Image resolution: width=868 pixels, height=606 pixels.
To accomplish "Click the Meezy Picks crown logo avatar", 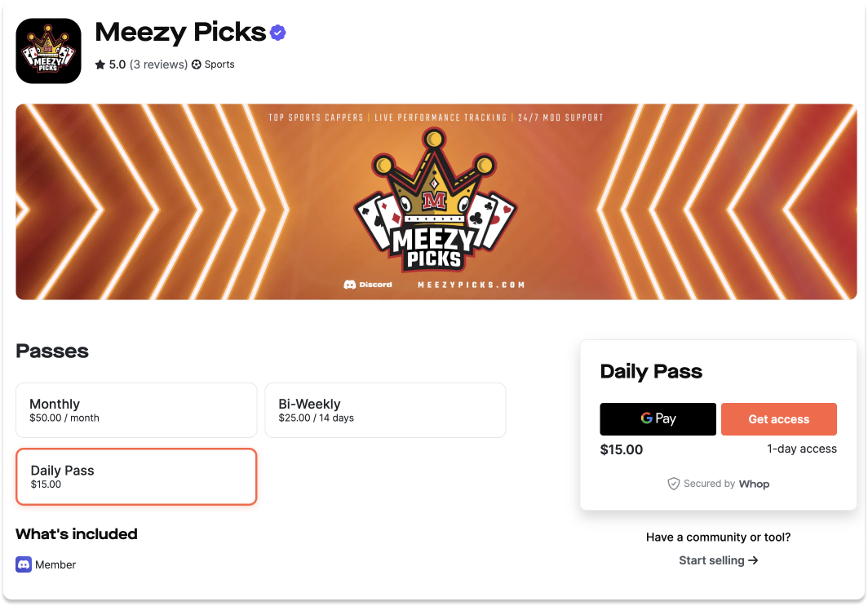I will (x=48, y=51).
